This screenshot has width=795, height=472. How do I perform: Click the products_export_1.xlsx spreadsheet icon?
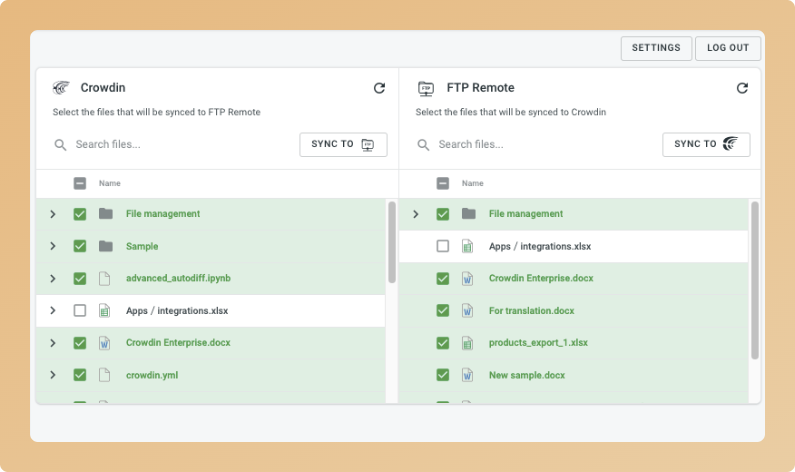467,343
